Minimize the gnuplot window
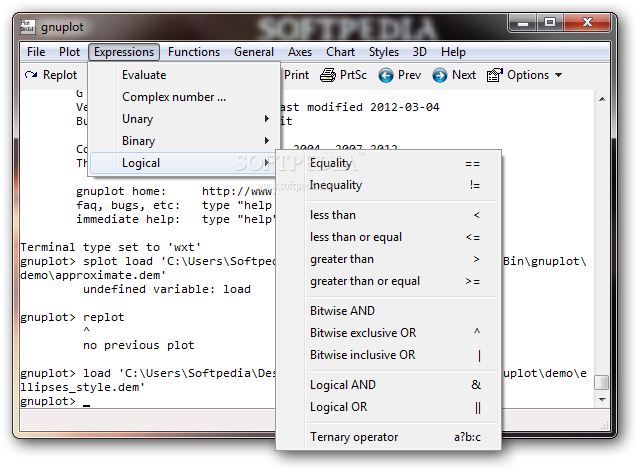The height and width of the screenshot is (471, 638). click(522, 23)
